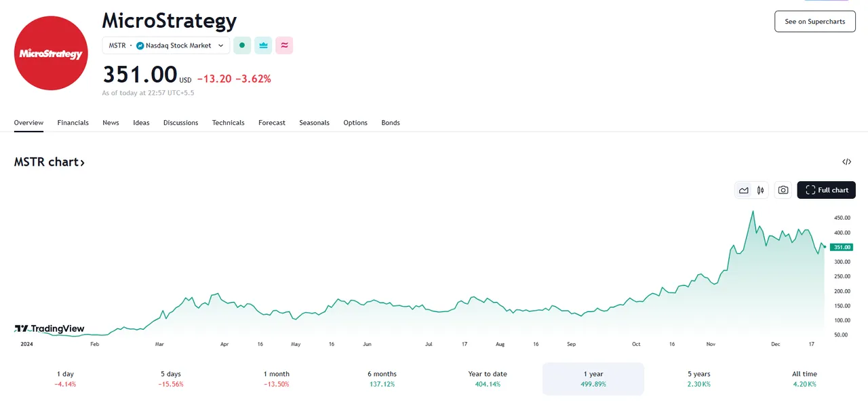
Task: Click the chart's last-price endpoint dot
Action: point(825,247)
